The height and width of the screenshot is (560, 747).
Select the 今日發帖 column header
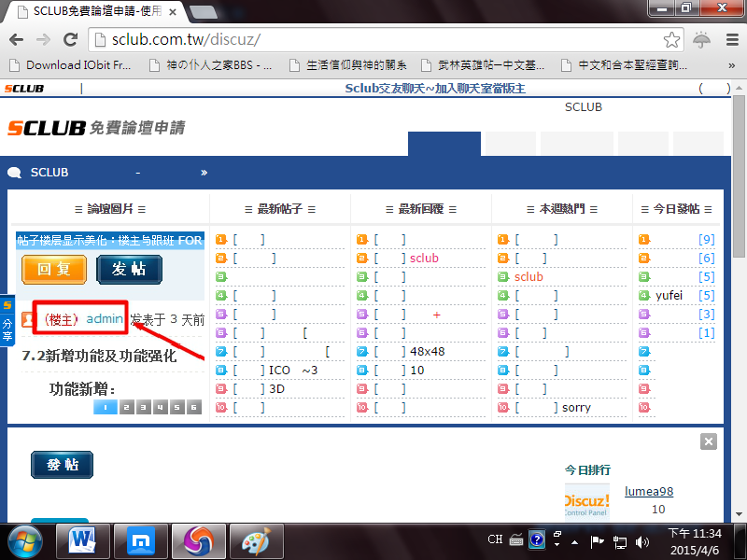[676, 209]
